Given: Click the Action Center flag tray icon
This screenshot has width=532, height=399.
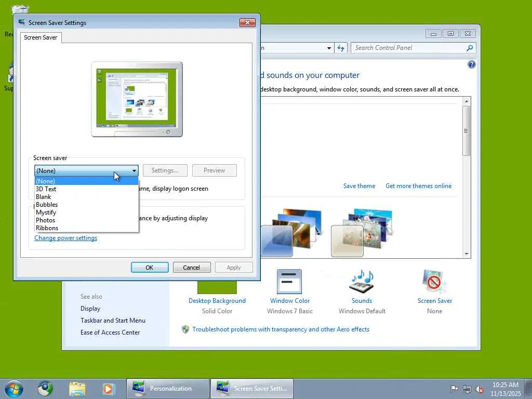Looking at the screenshot, I should pos(454,389).
